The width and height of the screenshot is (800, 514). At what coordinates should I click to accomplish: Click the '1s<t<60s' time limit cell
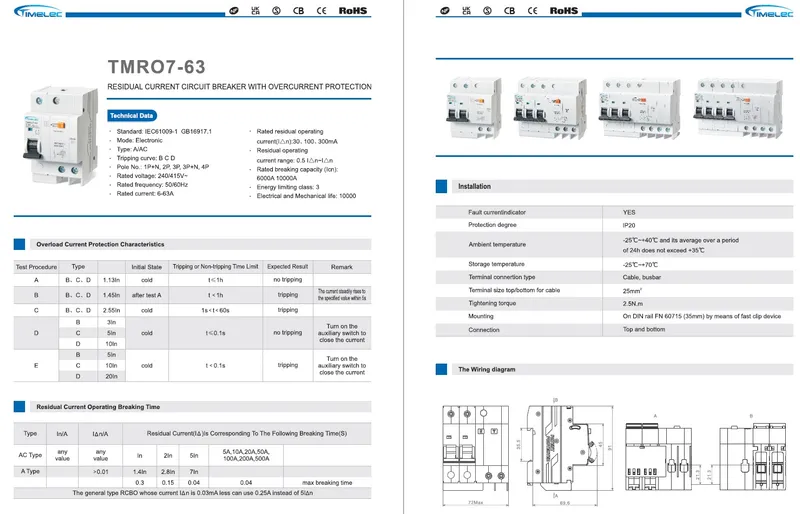(x=215, y=310)
